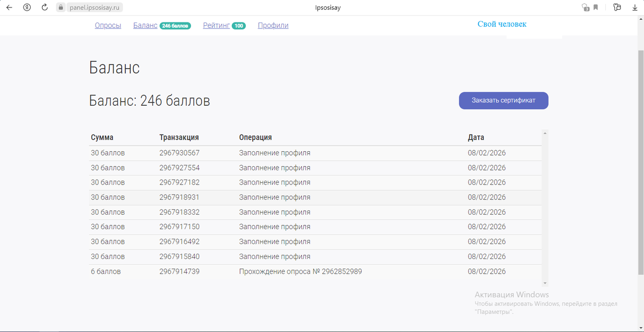The image size is (644, 332).
Task: Click the date in row 2967930567
Action: pos(487,153)
